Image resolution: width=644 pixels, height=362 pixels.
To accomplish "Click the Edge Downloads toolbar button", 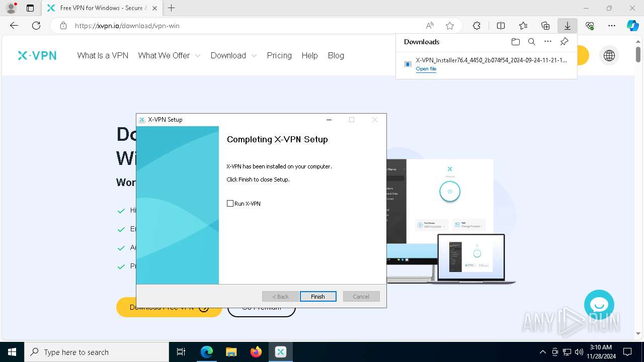I will pos(568,26).
